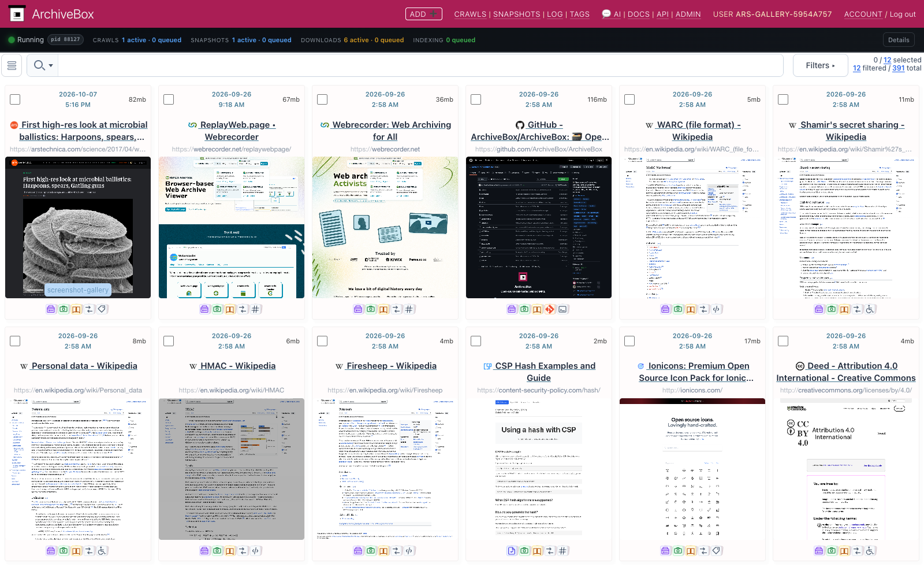924x578 pixels.
Task: Click the tag icon under the Ionicons card
Action: tap(717, 551)
